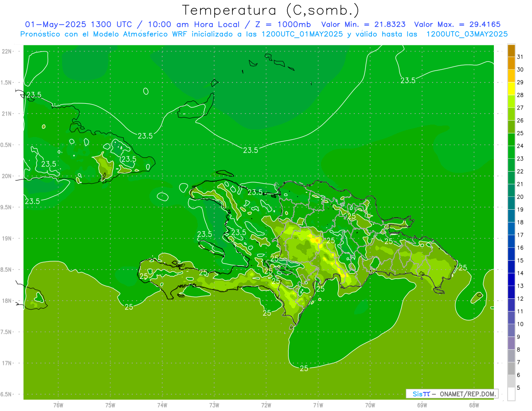Image resolution: width=532 pixels, height=411 pixels.
Task: Click the '29' color scale label
Action: pyautogui.click(x=520, y=82)
